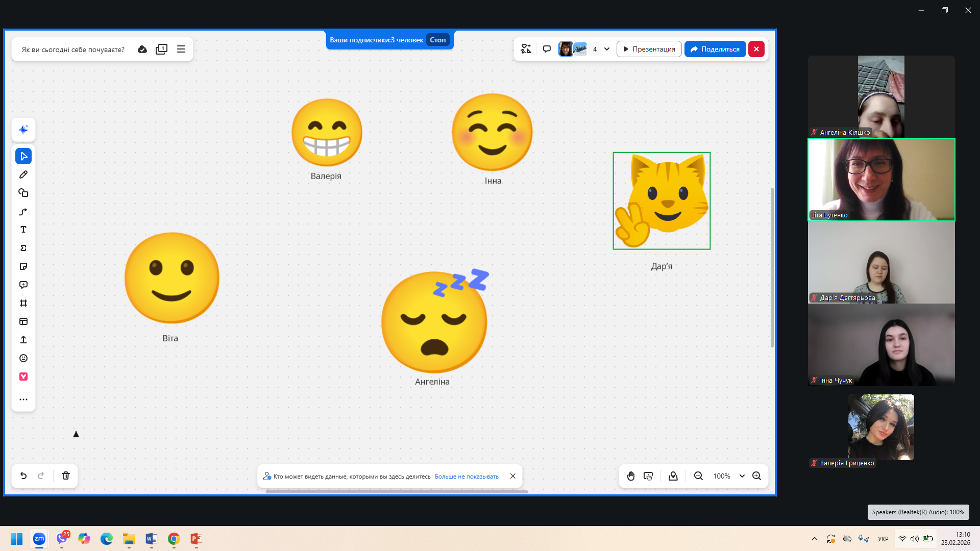Click the Поделиться share button

(715, 49)
